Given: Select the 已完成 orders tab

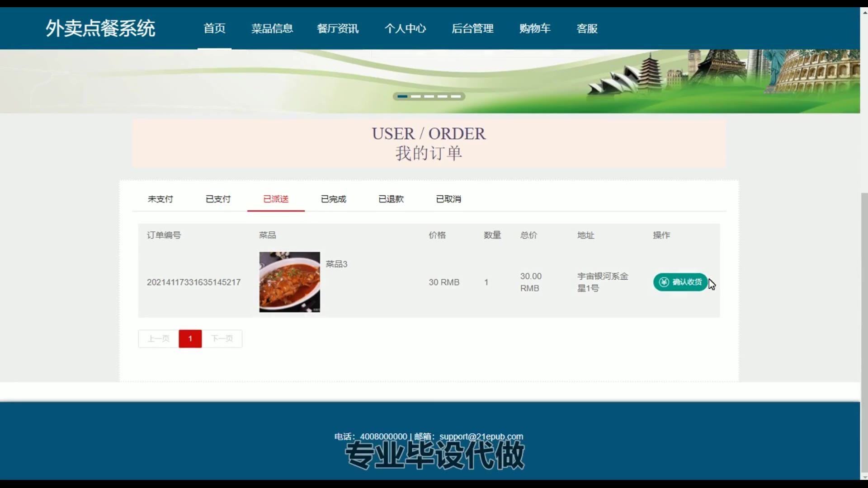Looking at the screenshot, I should tap(333, 199).
